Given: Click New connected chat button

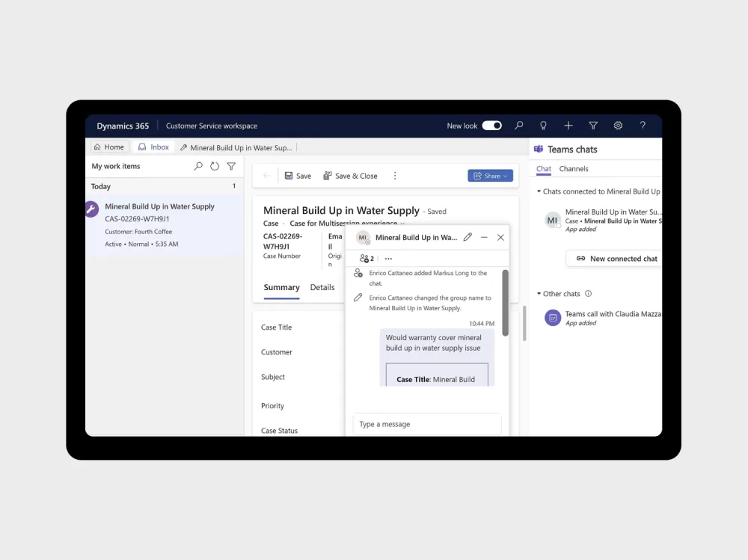Looking at the screenshot, I should tap(616, 259).
